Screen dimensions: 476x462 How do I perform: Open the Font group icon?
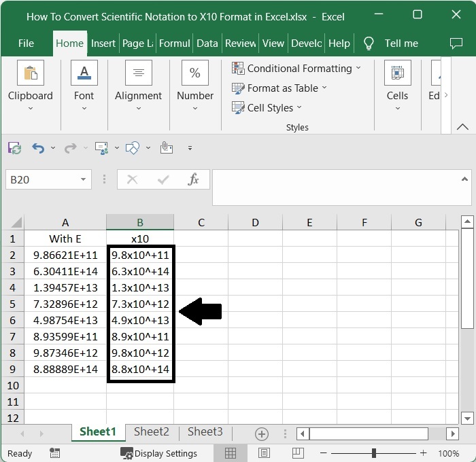tap(84, 73)
